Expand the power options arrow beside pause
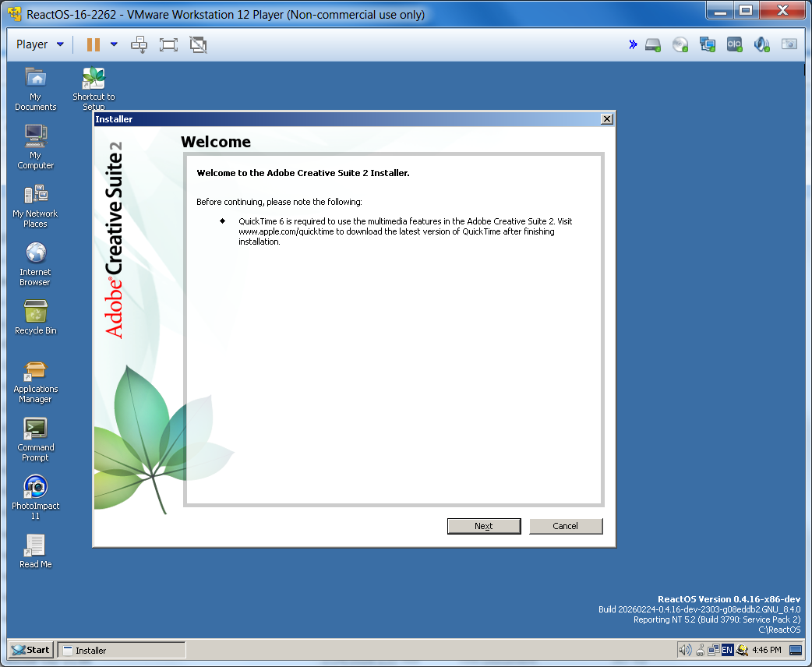Viewport: 812px width, 667px height. pos(114,44)
